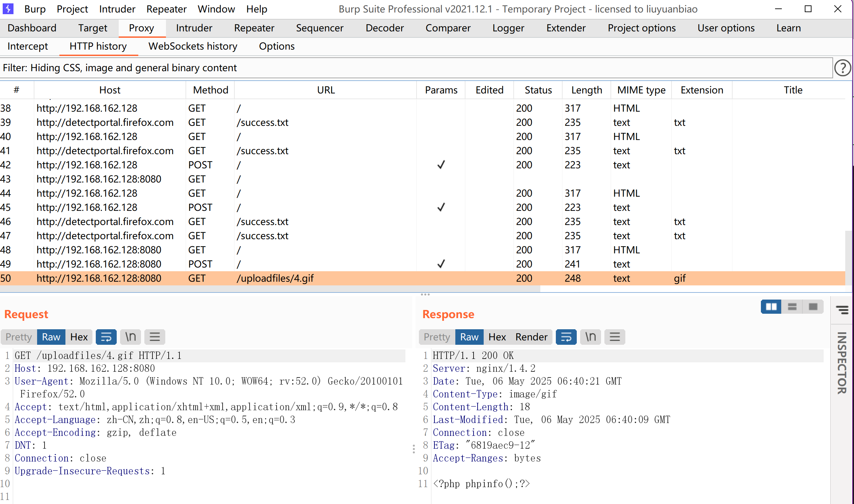
Task: Click the filter help question mark icon
Action: (x=842, y=68)
